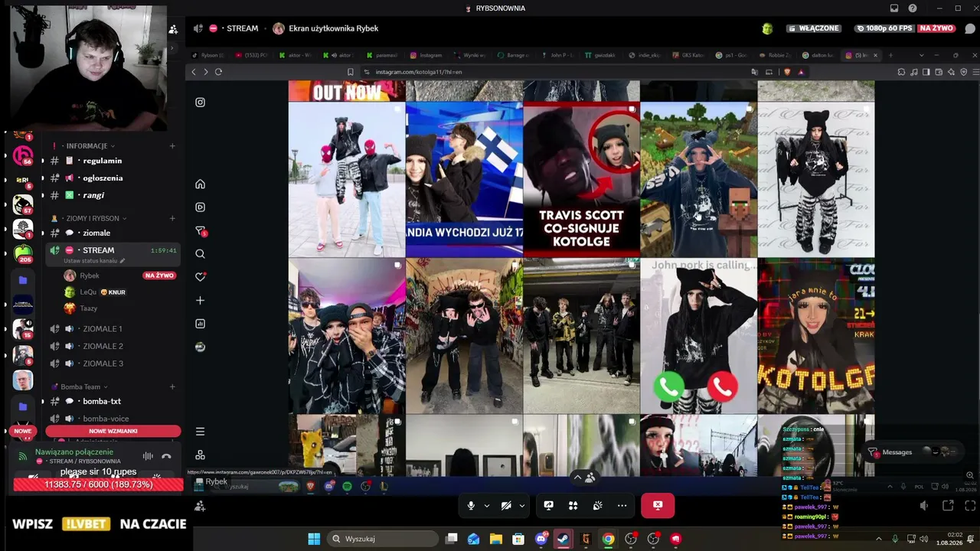Open Discord Help in title bar
Viewport: 980px width, 551px height.
tap(913, 8)
